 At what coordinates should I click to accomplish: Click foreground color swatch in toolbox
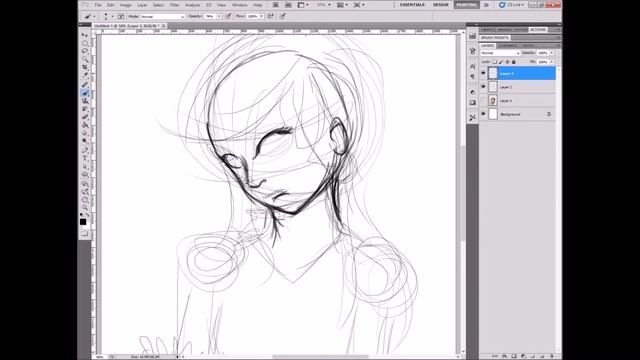(83, 222)
